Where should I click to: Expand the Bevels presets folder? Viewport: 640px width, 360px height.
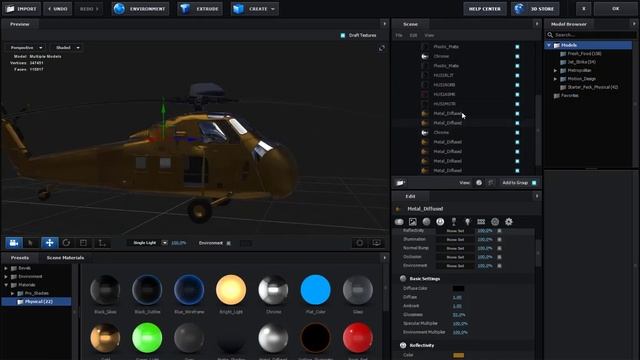(x=6, y=268)
